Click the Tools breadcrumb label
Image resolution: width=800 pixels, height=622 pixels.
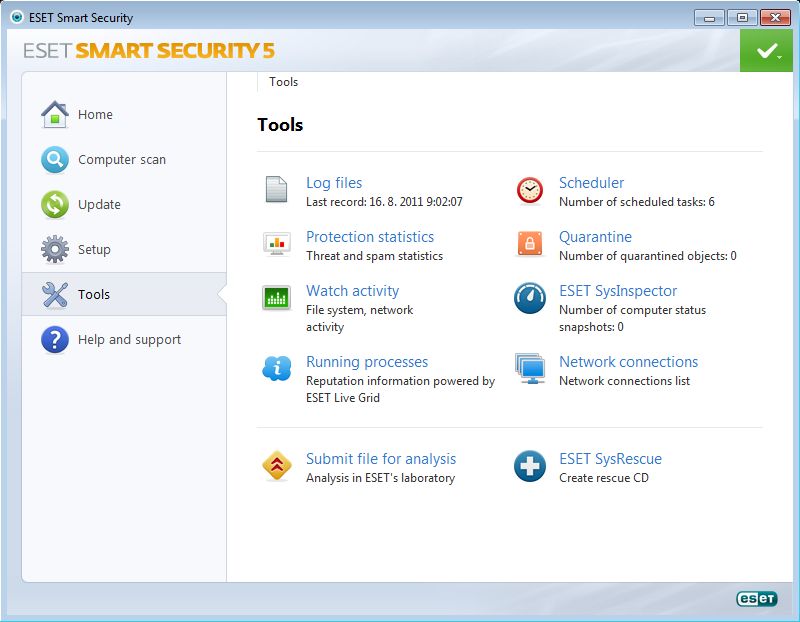click(x=283, y=82)
